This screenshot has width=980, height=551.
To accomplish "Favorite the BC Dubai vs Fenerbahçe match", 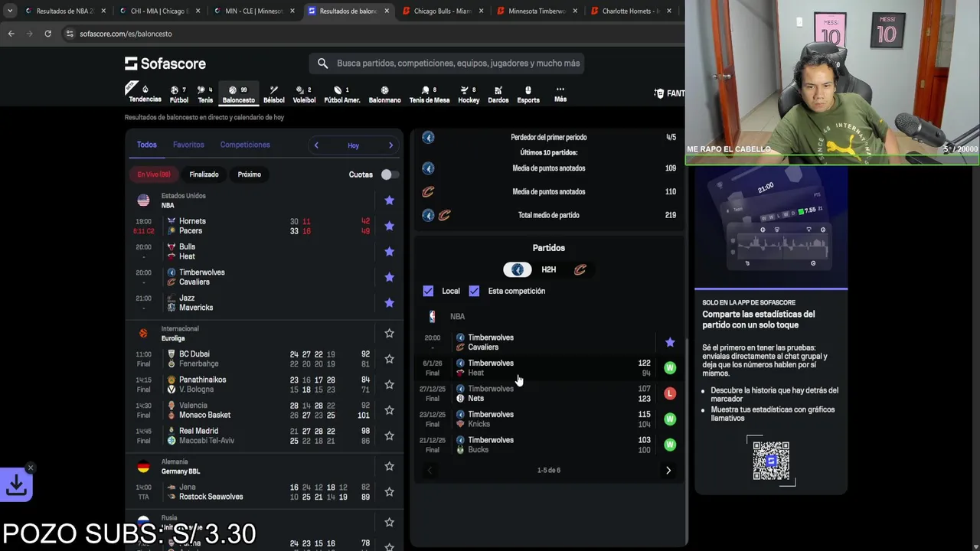I will pos(389,359).
